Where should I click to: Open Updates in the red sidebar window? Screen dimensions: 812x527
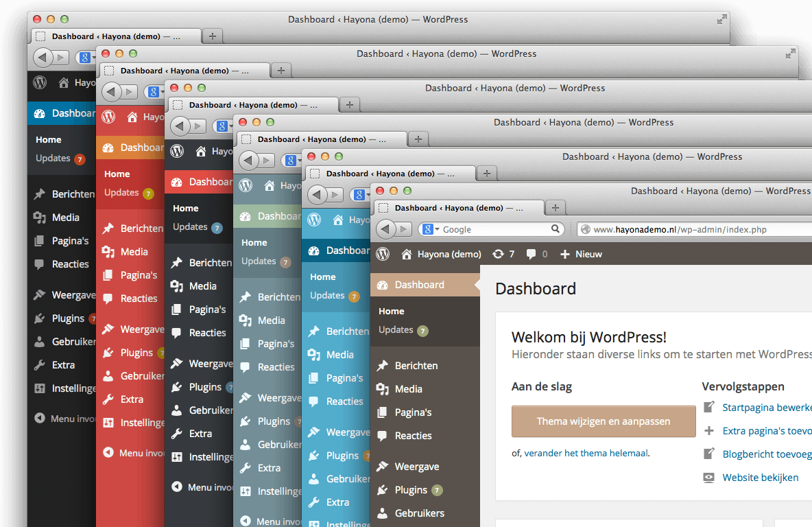click(x=128, y=193)
